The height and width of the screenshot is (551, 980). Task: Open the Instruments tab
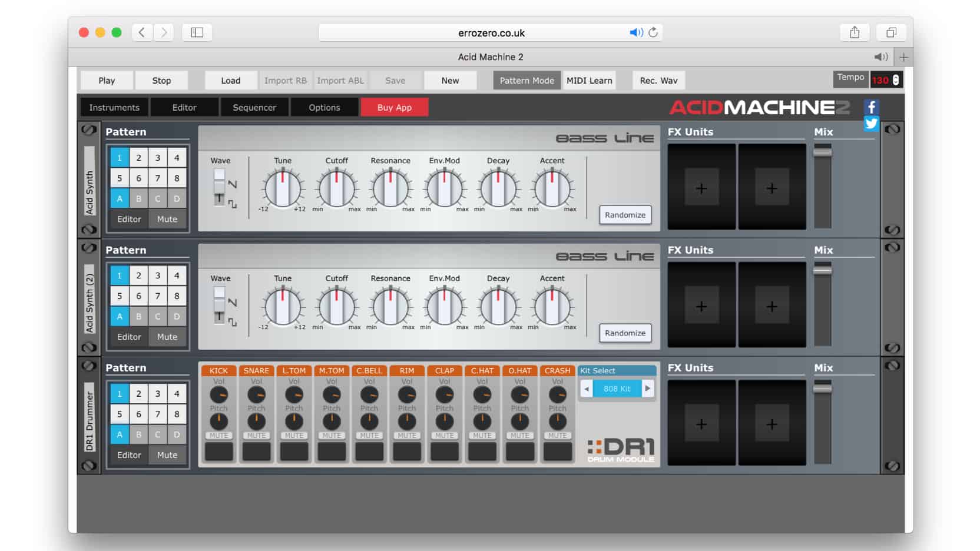click(114, 107)
